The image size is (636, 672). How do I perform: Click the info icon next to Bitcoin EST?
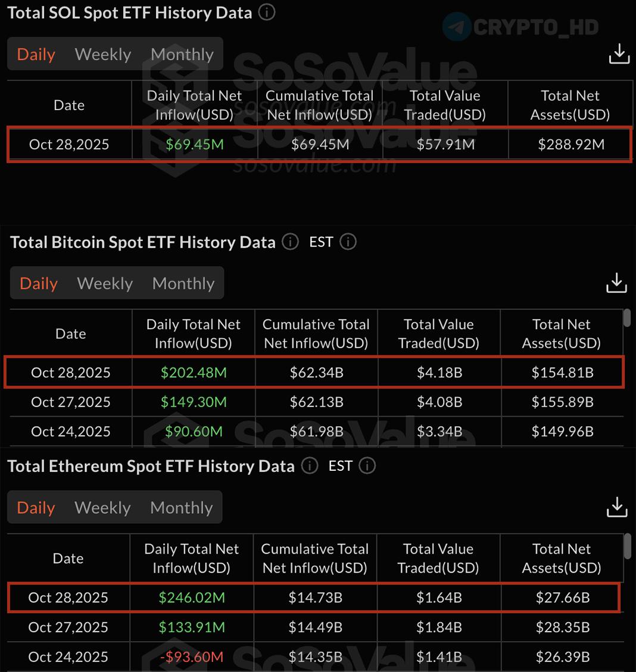click(348, 242)
